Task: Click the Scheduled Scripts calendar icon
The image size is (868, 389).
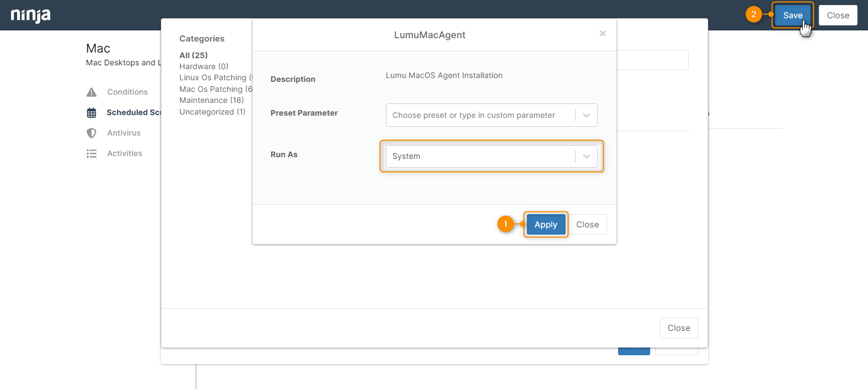Action: (x=92, y=113)
